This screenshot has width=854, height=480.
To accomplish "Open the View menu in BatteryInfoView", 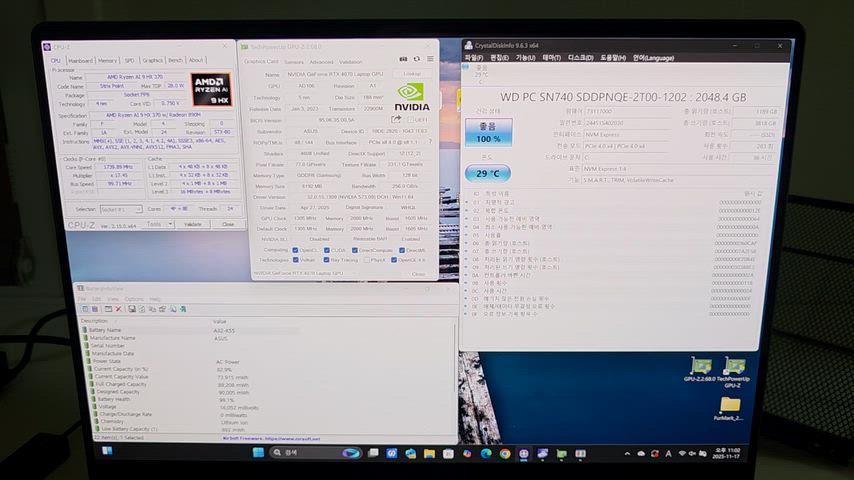I will tap(113, 299).
